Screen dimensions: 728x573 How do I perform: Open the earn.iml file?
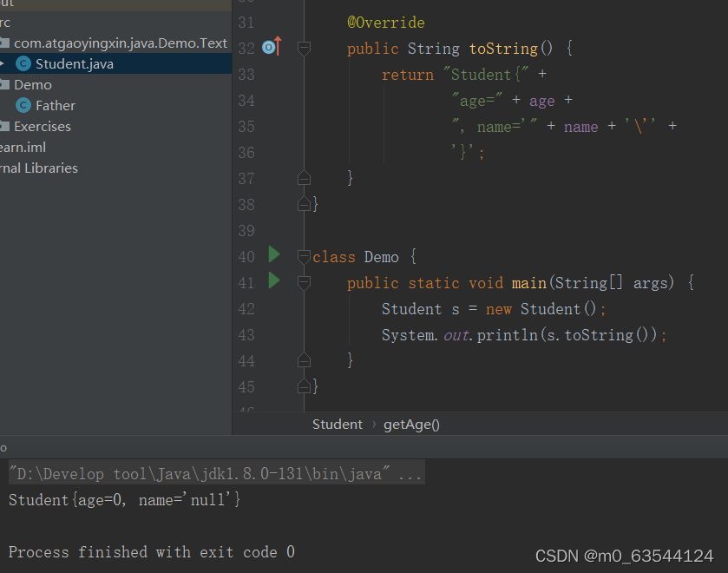pos(22,147)
